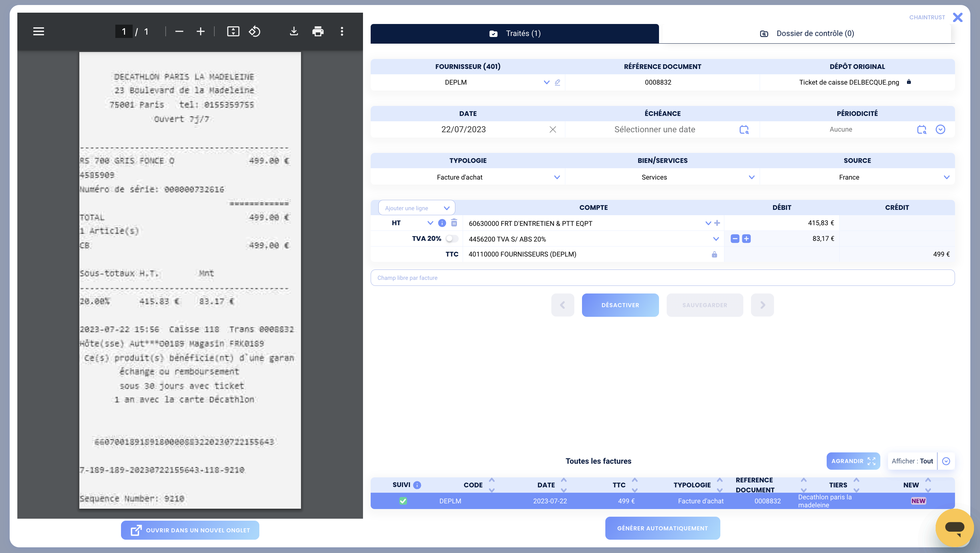Open the Périodicité circular dropdown arrow
This screenshot has height=553, width=980.
(x=940, y=129)
